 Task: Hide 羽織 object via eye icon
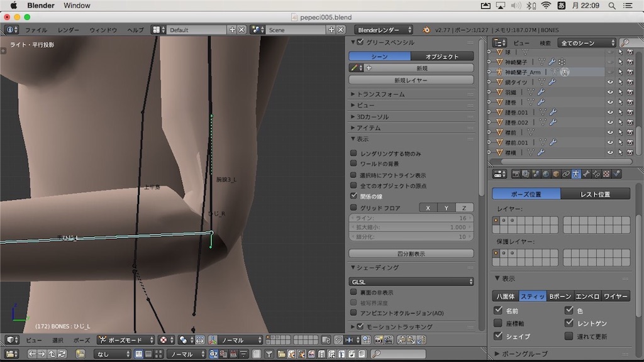610,92
